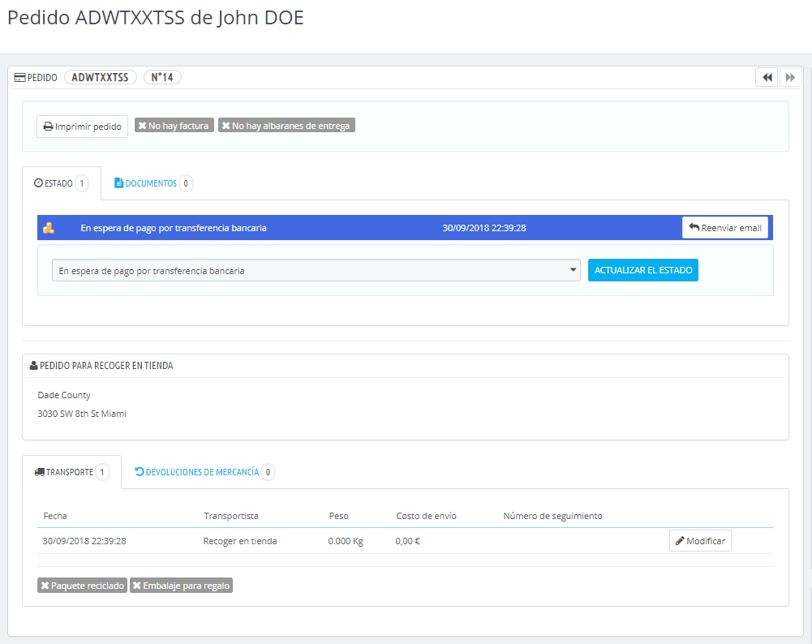Click the Reenviar email button

point(724,227)
